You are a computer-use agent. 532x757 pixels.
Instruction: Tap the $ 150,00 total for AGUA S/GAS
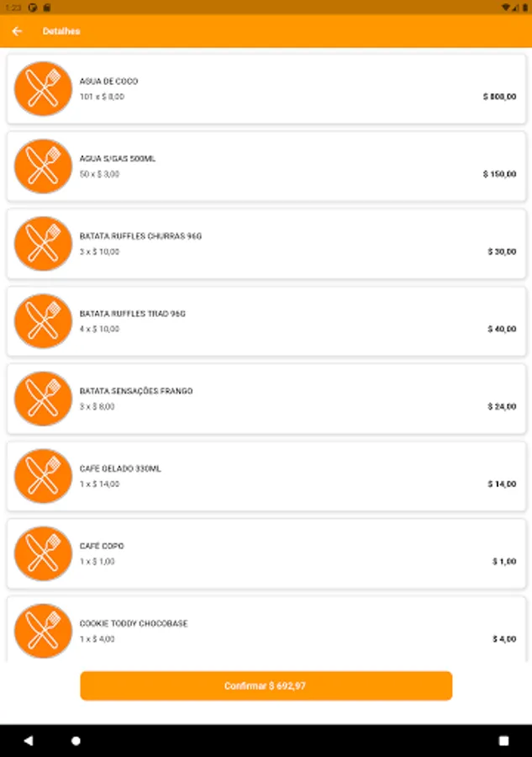click(499, 174)
